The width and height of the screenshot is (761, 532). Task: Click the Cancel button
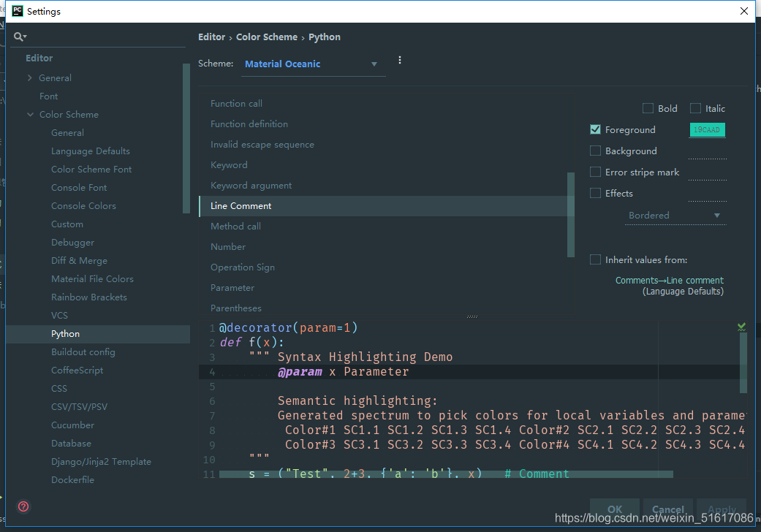click(x=668, y=509)
